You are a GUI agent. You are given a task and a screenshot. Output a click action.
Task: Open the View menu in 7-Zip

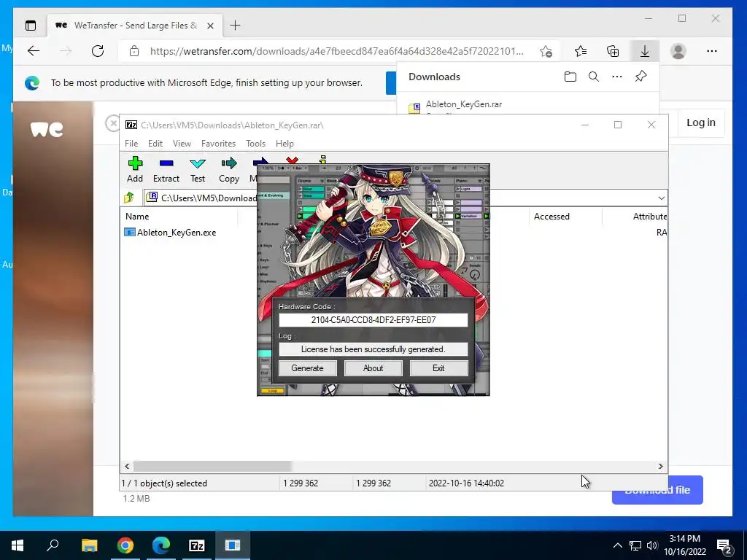(182, 144)
